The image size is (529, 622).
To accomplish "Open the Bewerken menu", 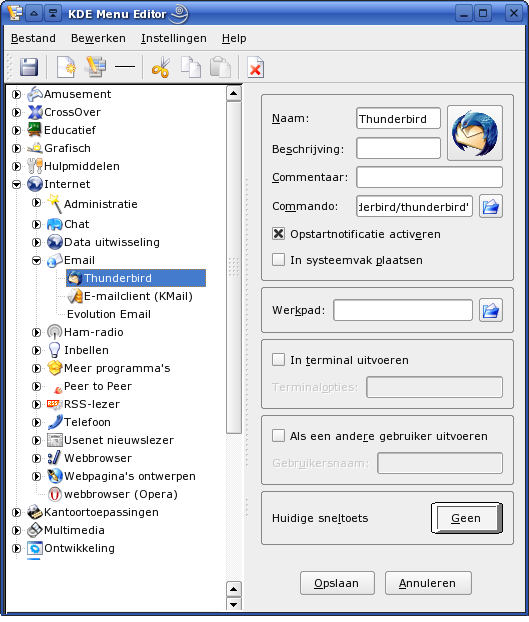I will coord(98,38).
